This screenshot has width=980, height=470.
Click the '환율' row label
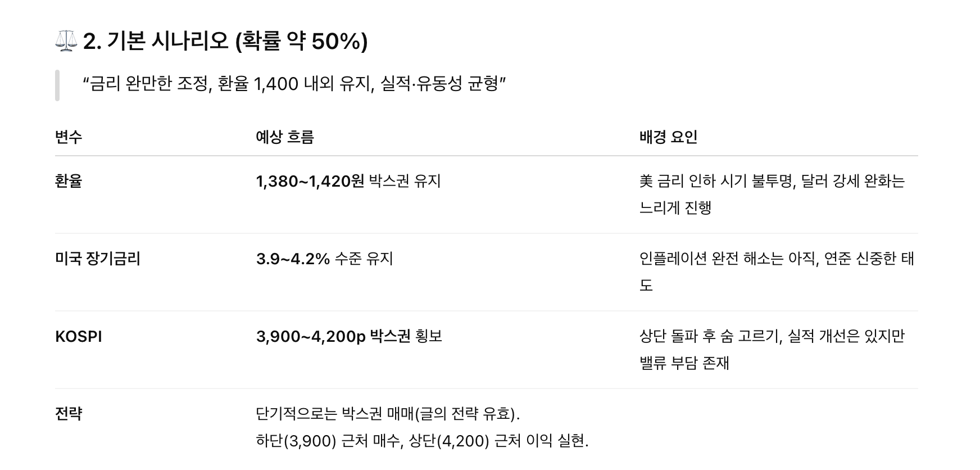[69, 181]
